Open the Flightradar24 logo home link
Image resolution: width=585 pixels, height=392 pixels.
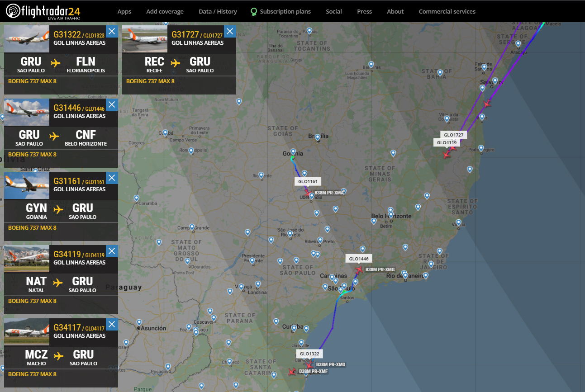pyautogui.click(x=43, y=11)
